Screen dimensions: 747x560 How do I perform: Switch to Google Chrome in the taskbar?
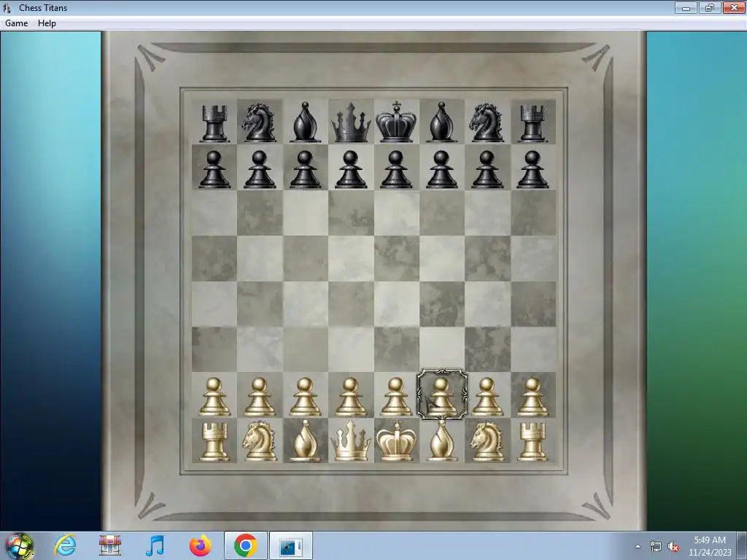point(245,545)
